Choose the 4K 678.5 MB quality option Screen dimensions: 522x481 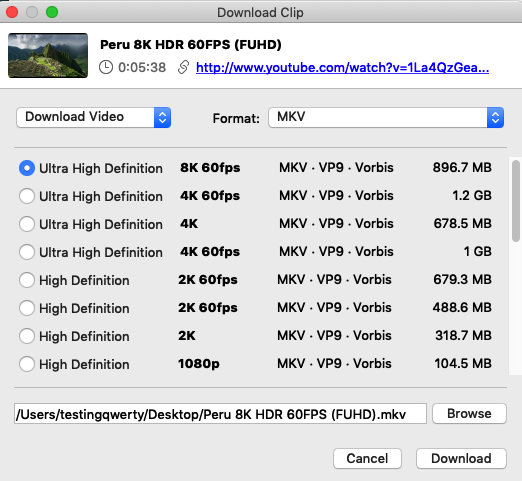(x=27, y=224)
